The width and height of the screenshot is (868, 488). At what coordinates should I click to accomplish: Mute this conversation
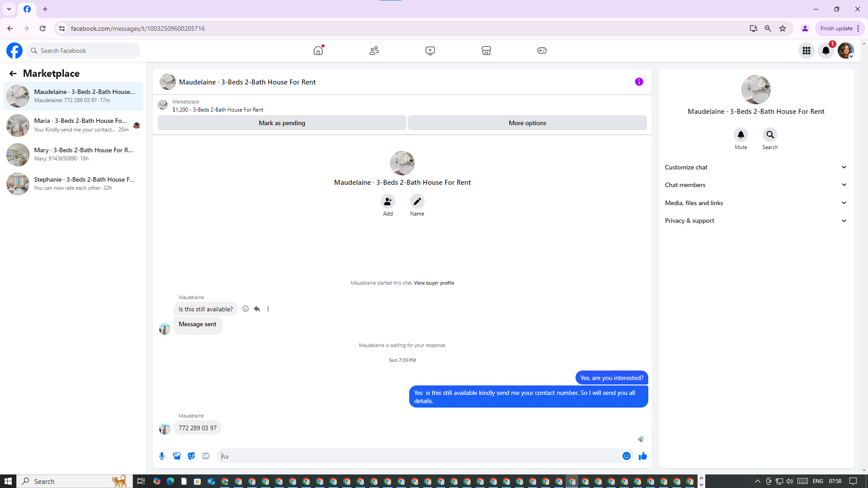[741, 135]
